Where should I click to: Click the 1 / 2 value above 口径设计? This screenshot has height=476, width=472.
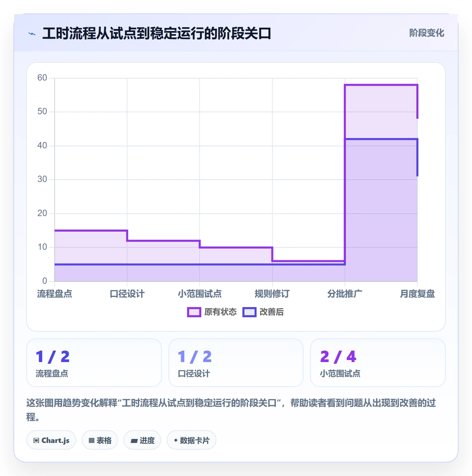tap(195, 357)
